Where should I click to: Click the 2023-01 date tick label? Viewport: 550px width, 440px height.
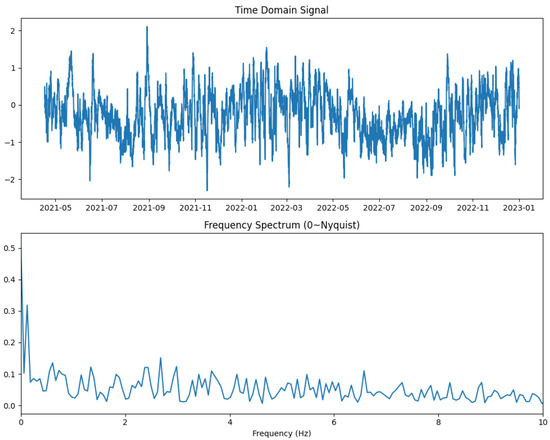[519, 208]
